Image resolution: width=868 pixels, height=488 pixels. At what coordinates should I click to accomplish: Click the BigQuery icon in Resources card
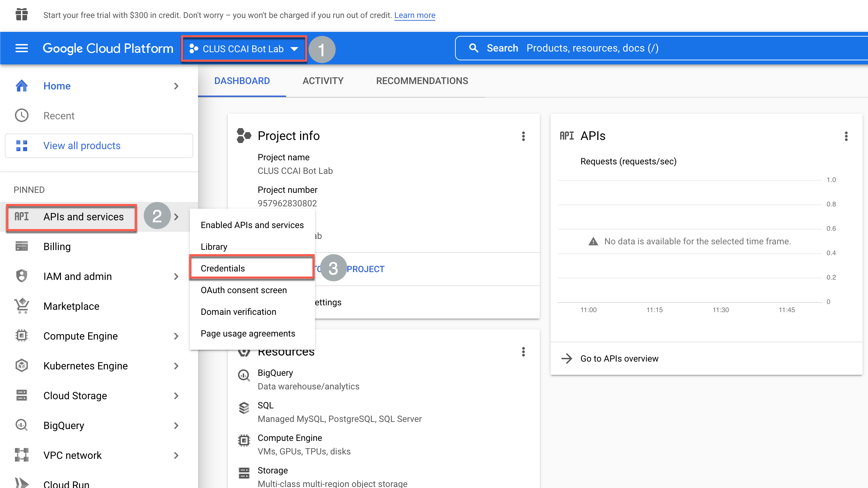tap(244, 375)
